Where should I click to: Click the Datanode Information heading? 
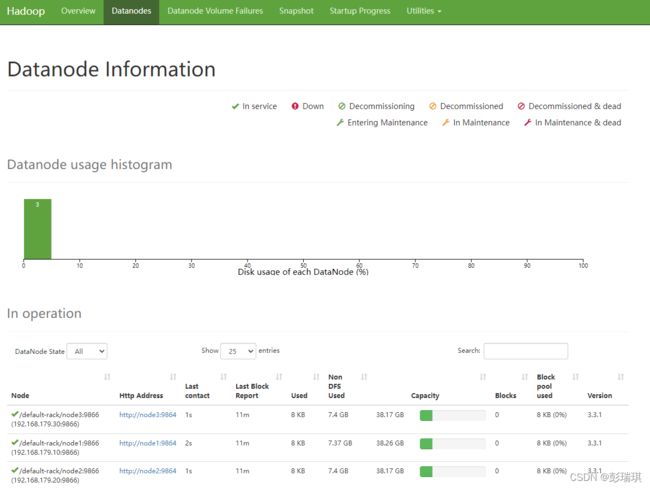click(112, 69)
